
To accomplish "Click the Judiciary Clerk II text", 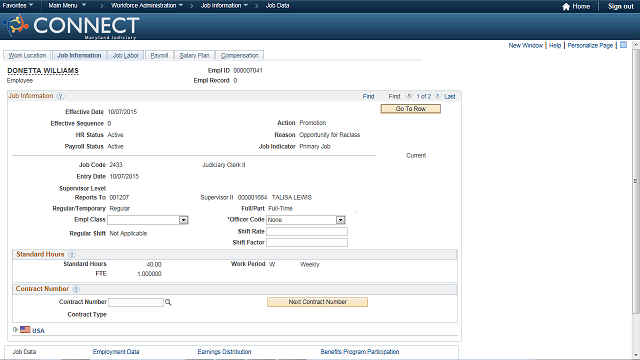I will pyautogui.click(x=224, y=164).
